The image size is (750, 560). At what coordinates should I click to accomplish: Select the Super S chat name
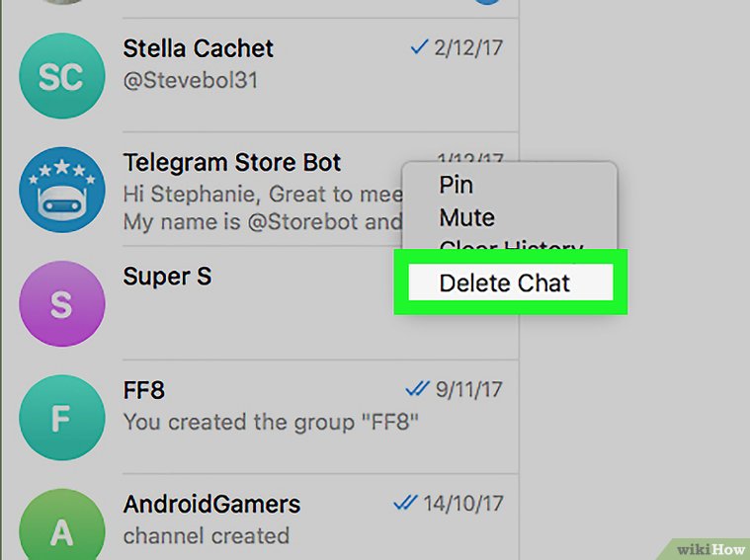click(x=167, y=277)
